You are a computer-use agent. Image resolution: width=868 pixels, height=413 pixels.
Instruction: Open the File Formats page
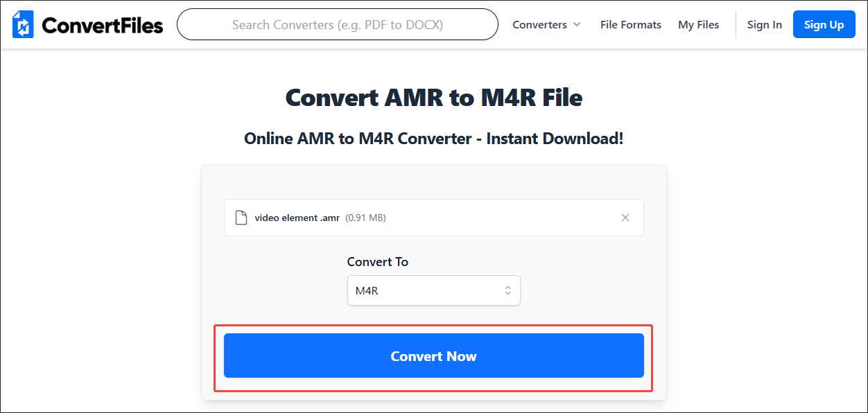(x=631, y=25)
